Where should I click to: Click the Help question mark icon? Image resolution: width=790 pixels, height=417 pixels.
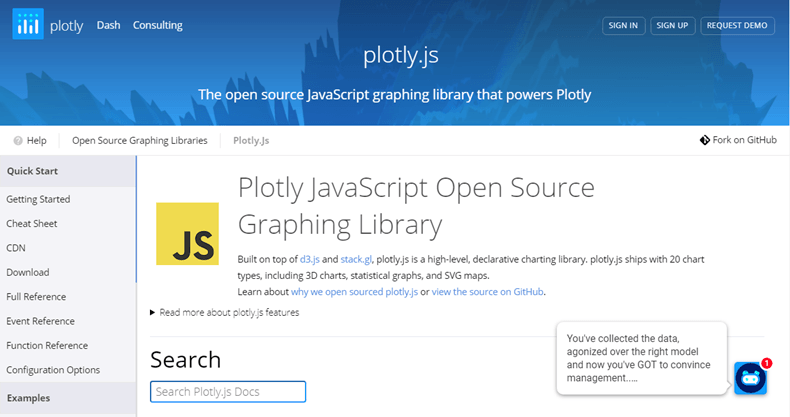click(x=19, y=141)
